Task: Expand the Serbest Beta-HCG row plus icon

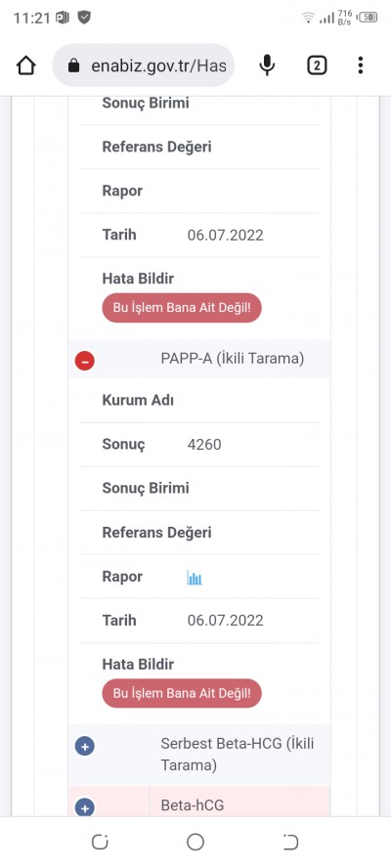Action: tap(85, 746)
